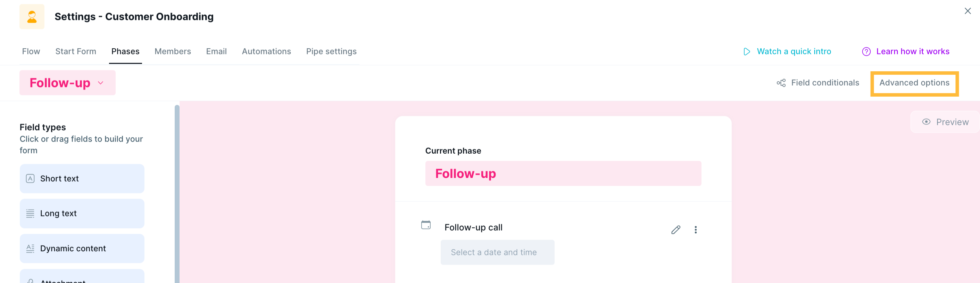
Task: Open Advanced options
Action: point(914,83)
